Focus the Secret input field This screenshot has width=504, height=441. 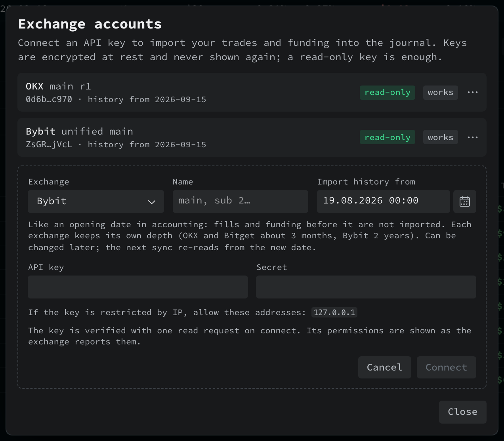coord(366,287)
